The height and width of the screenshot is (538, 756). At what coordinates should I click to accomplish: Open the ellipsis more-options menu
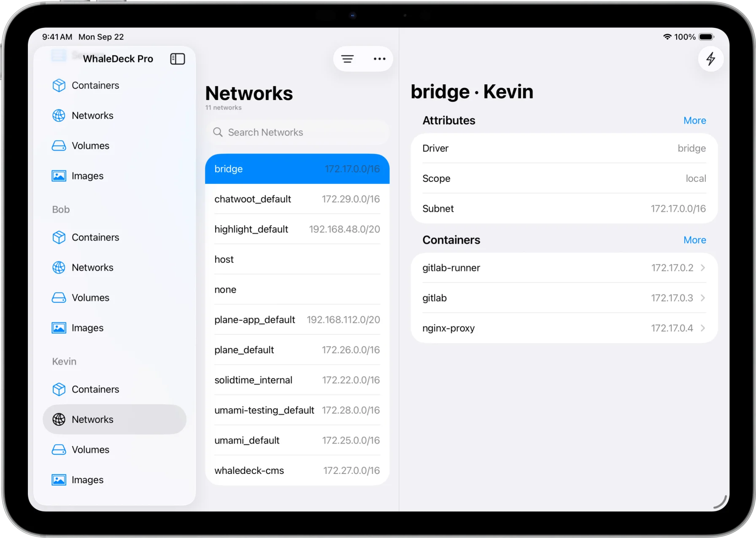[x=379, y=59]
